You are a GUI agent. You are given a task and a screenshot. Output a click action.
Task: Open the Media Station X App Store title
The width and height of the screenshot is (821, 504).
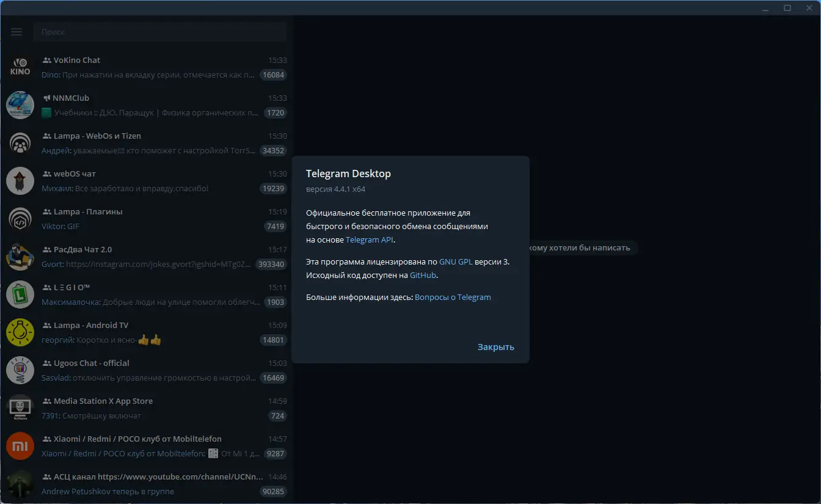pyautogui.click(x=103, y=401)
